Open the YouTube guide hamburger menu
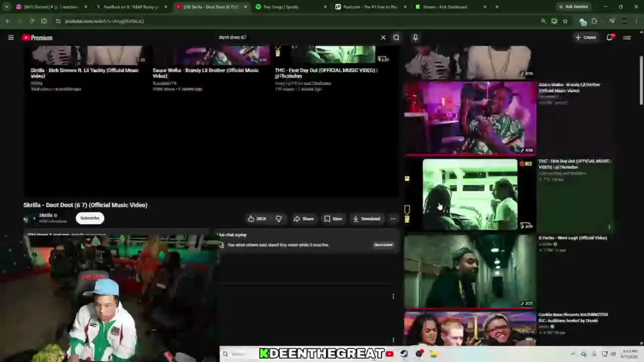The width and height of the screenshot is (644, 362). [x=11, y=37]
